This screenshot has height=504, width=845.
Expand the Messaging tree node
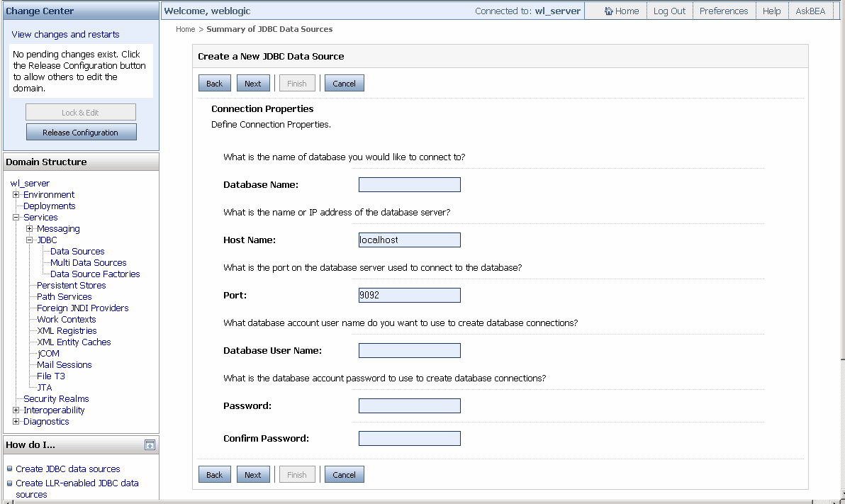click(x=30, y=229)
